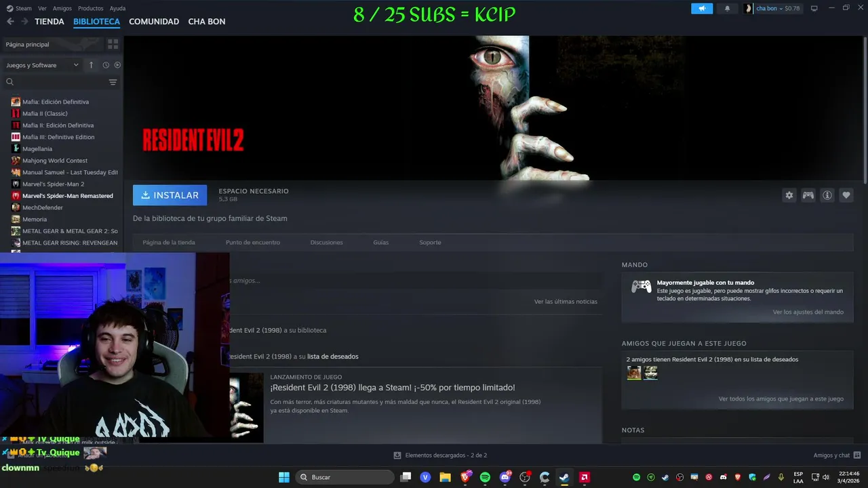Image resolution: width=868 pixels, height=488 pixels.
Task: Select Mafia: Edición Definitiva in library
Action: (x=56, y=102)
